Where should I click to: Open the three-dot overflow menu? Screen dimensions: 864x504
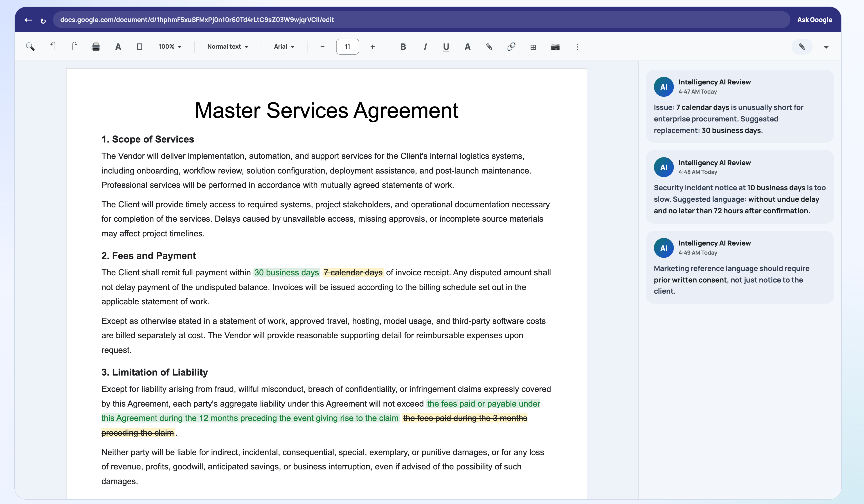[x=577, y=47]
